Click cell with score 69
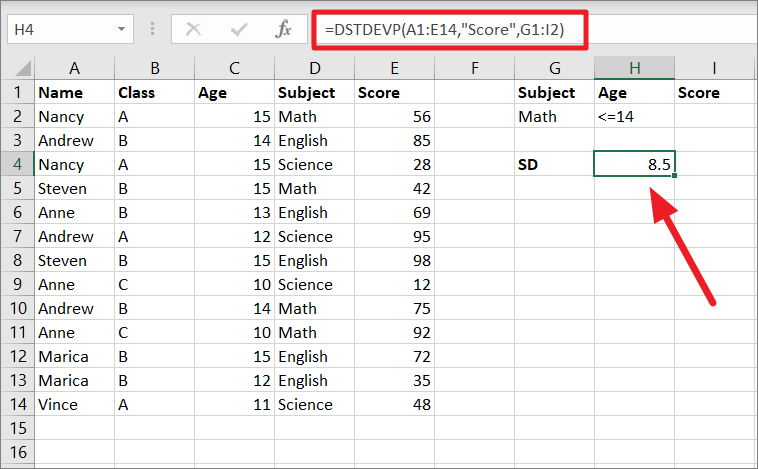This screenshot has height=469, width=758. pyautogui.click(x=394, y=212)
